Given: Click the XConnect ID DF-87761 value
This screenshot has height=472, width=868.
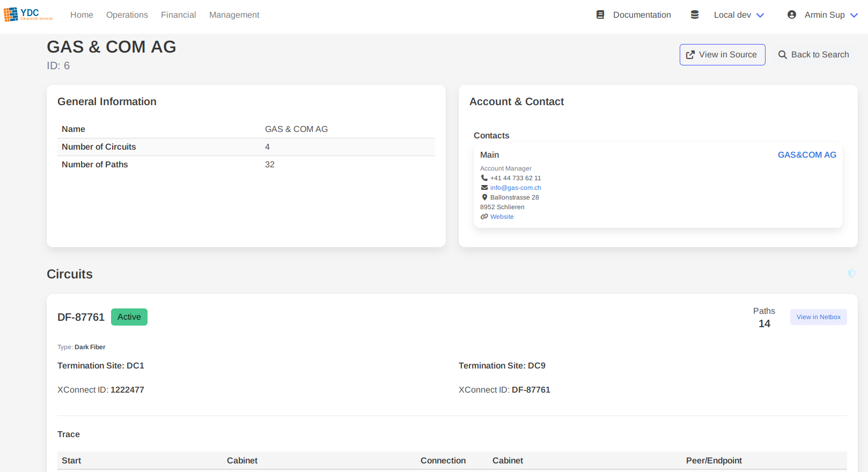Looking at the screenshot, I should point(531,390).
